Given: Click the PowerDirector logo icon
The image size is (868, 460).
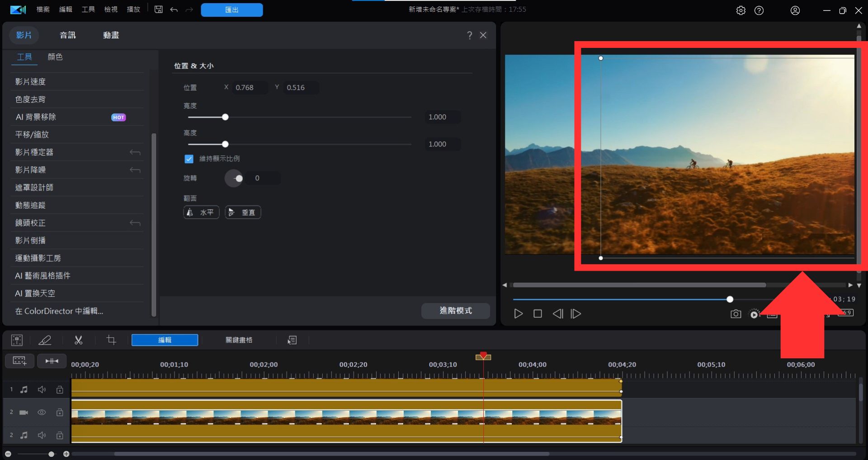Looking at the screenshot, I should pos(18,10).
